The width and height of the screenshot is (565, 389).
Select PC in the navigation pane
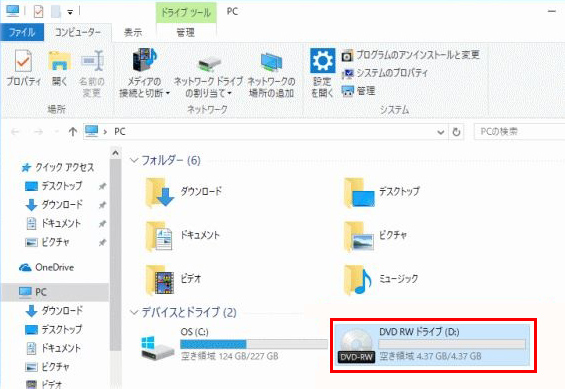click(x=54, y=292)
